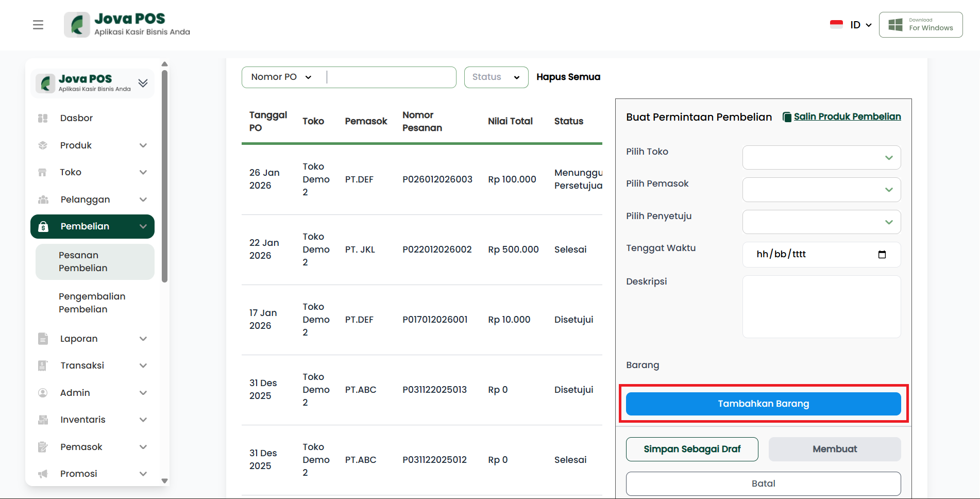Viewport: 980px width, 499px height.
Task: Collapse sidebar using double chevron icon
Action: point(143,83)
